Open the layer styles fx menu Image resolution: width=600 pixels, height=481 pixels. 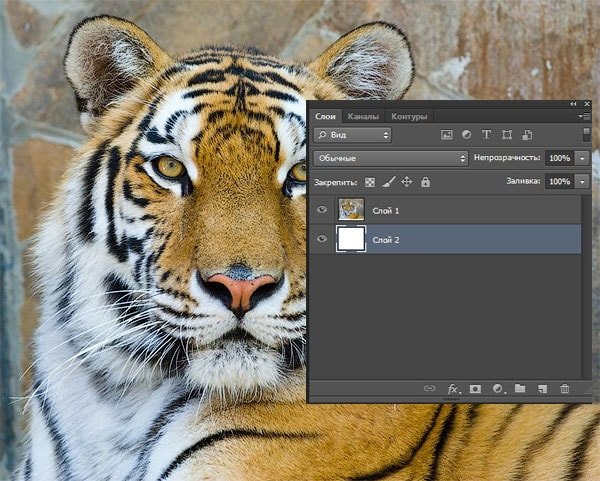coord(453,388)
